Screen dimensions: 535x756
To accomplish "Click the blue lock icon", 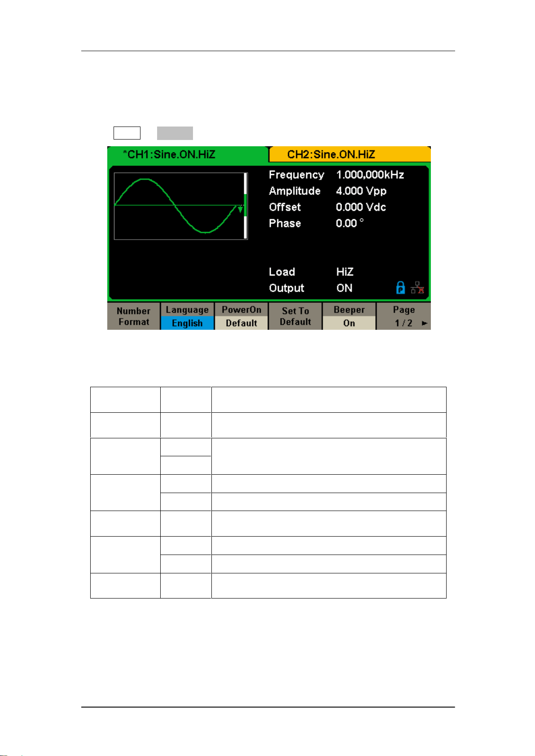I will click(x=401, y=288).
